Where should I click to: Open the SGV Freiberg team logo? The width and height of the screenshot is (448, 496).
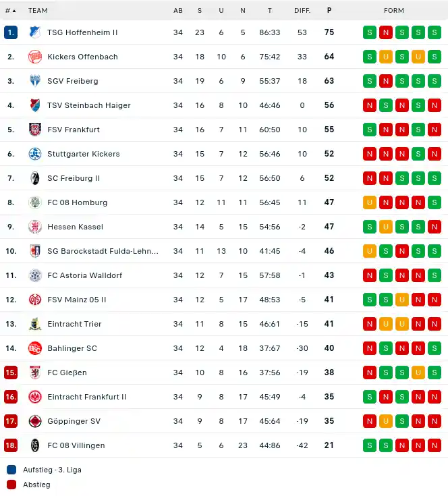click(x=35, y=81)
